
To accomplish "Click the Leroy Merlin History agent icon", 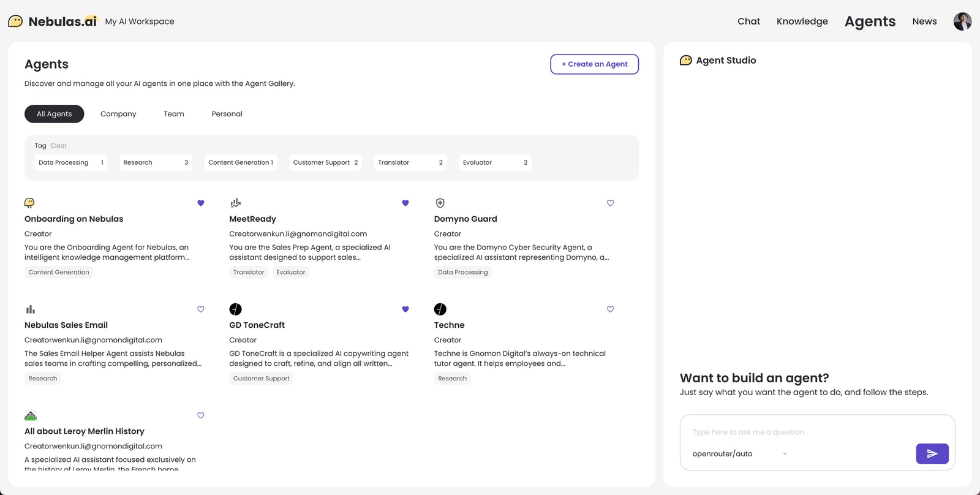I will point(31,415).
